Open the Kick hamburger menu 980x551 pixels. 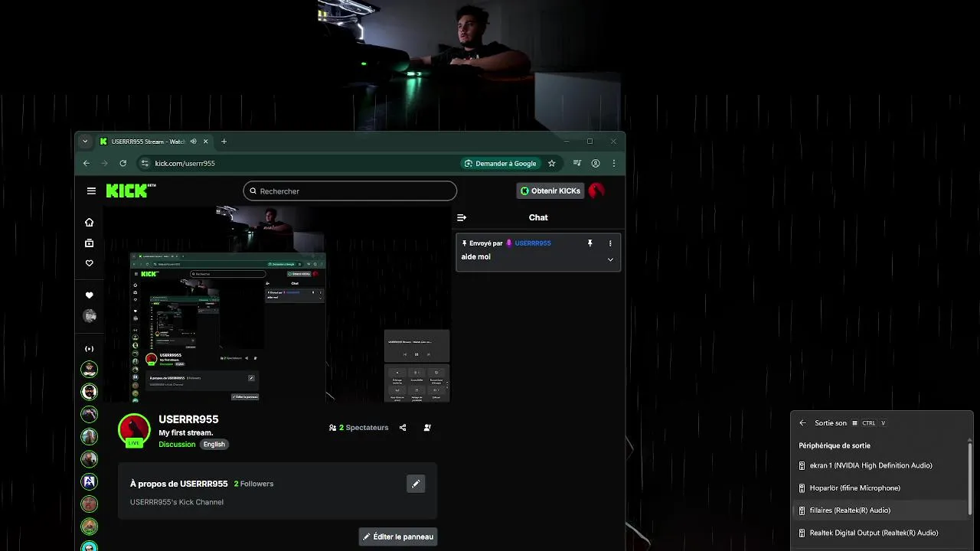tap(91, 191)
